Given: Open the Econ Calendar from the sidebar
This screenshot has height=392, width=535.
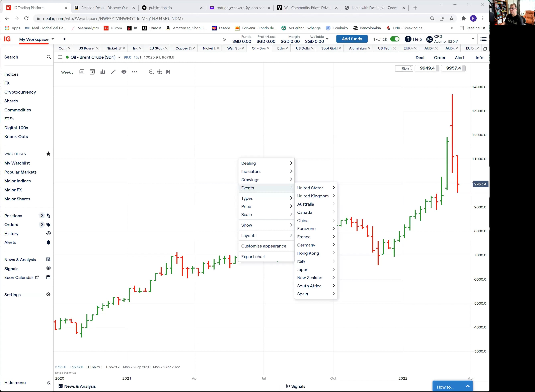Looking at the screenshot, I should [x=21, y=277].
